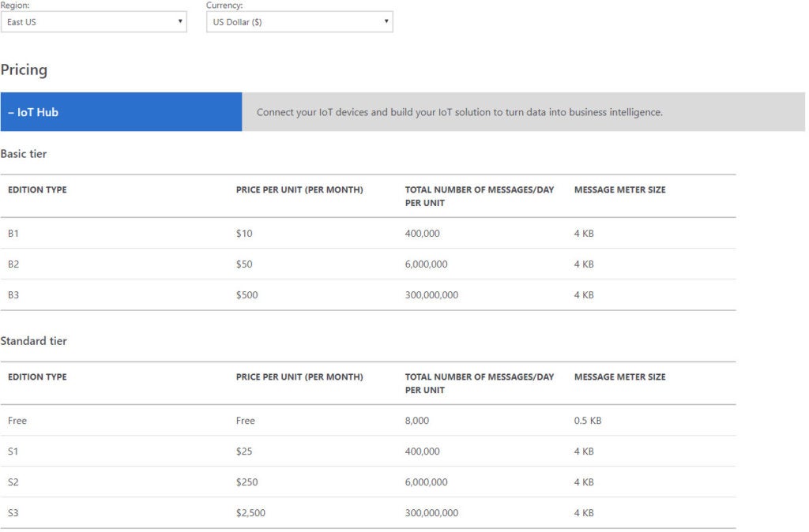Click the Basic tier heading
This screenshot has width=809, height=532.
coord(24,154)
